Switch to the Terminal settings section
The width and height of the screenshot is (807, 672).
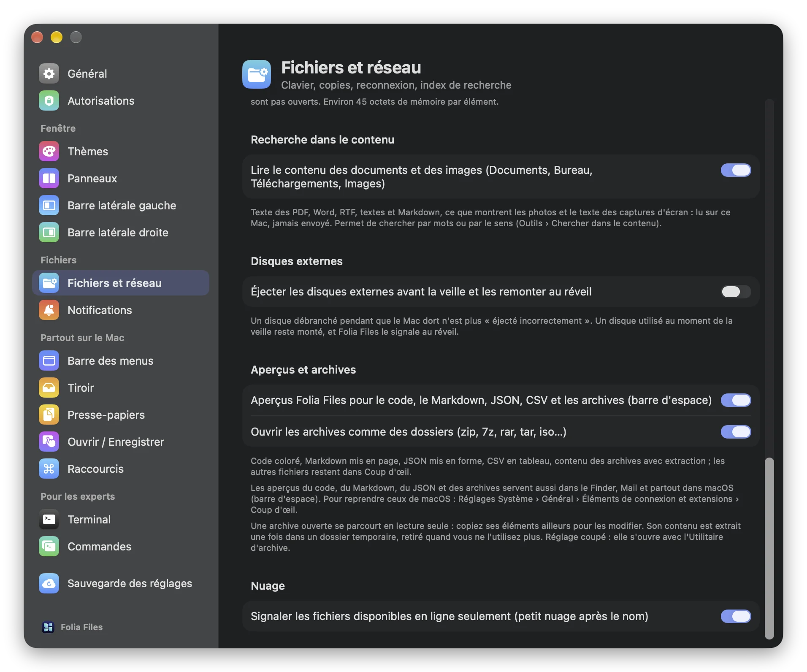[121, 520]
